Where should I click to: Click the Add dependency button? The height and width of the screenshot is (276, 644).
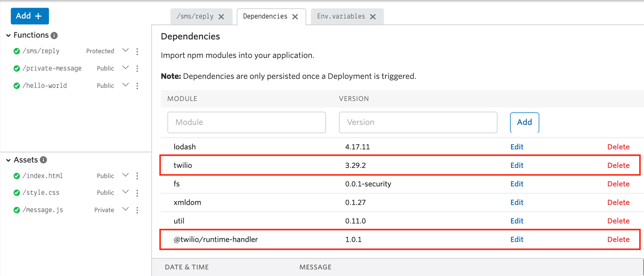pos(524,122)
